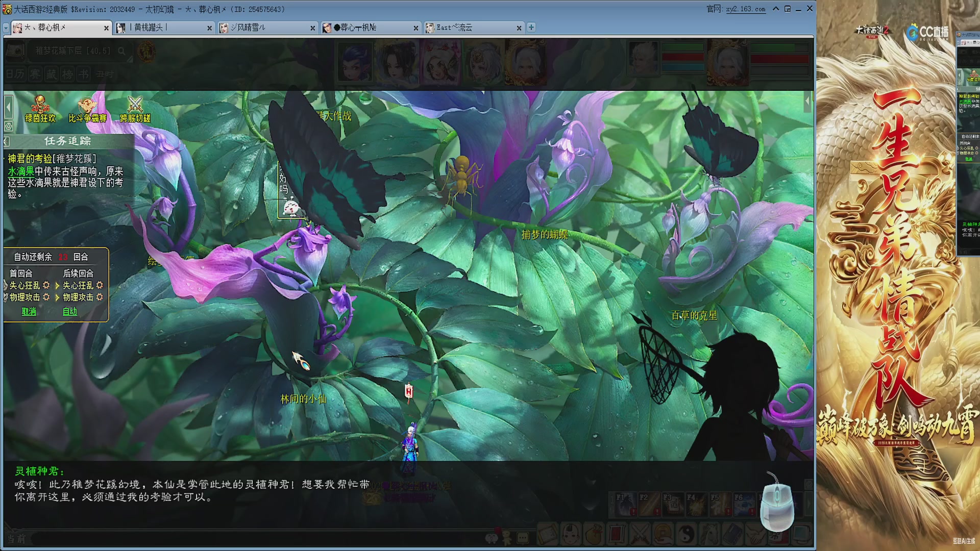Open the scroll icon in bottom toolbar
980x551 pixels.
547,535
